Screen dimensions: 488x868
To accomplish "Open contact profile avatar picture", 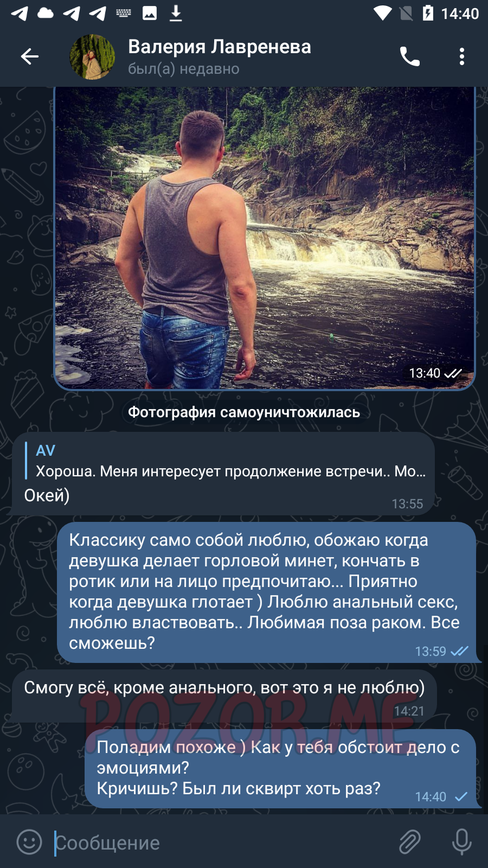I will coord(92,57).
